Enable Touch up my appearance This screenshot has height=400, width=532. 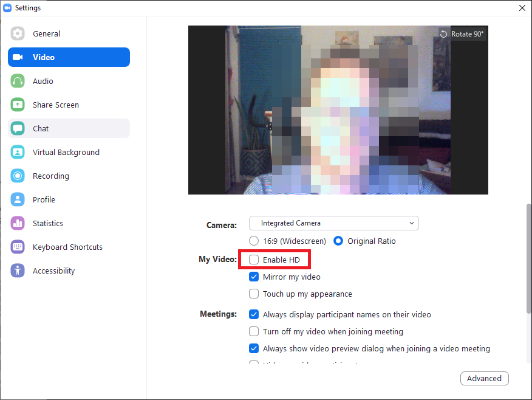(x=254, y=294)
